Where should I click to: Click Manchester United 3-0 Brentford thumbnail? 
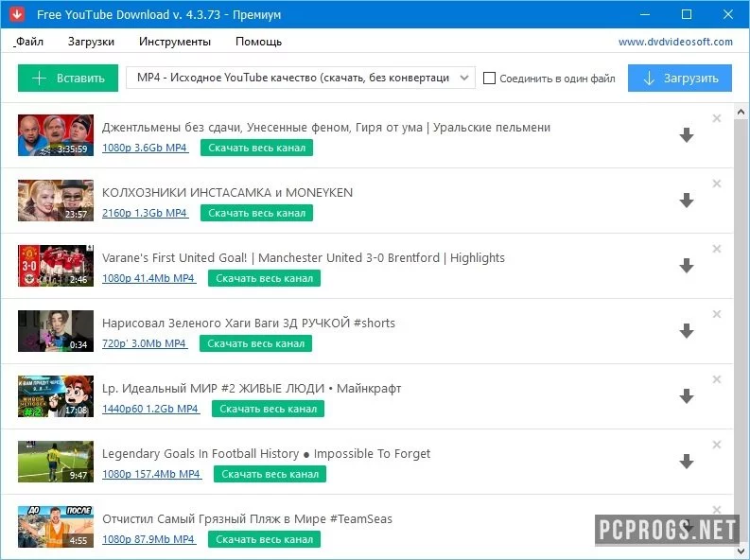[x=56, y=266]
